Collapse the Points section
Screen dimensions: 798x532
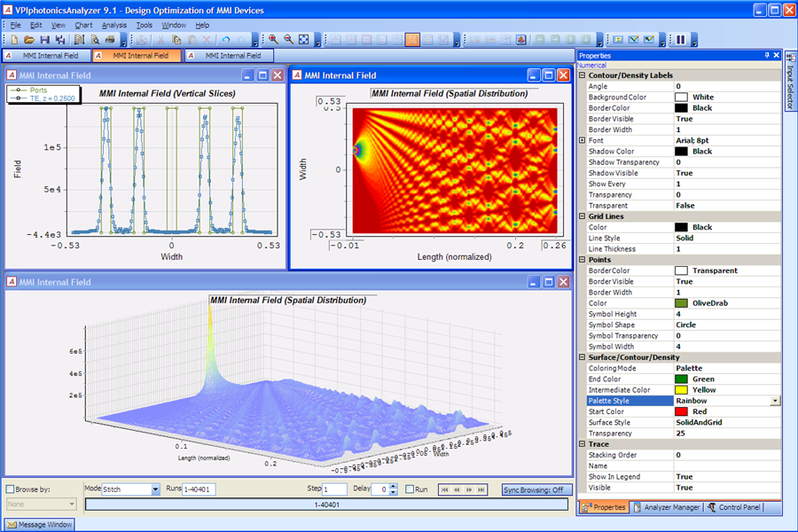[x=583, y=260]
